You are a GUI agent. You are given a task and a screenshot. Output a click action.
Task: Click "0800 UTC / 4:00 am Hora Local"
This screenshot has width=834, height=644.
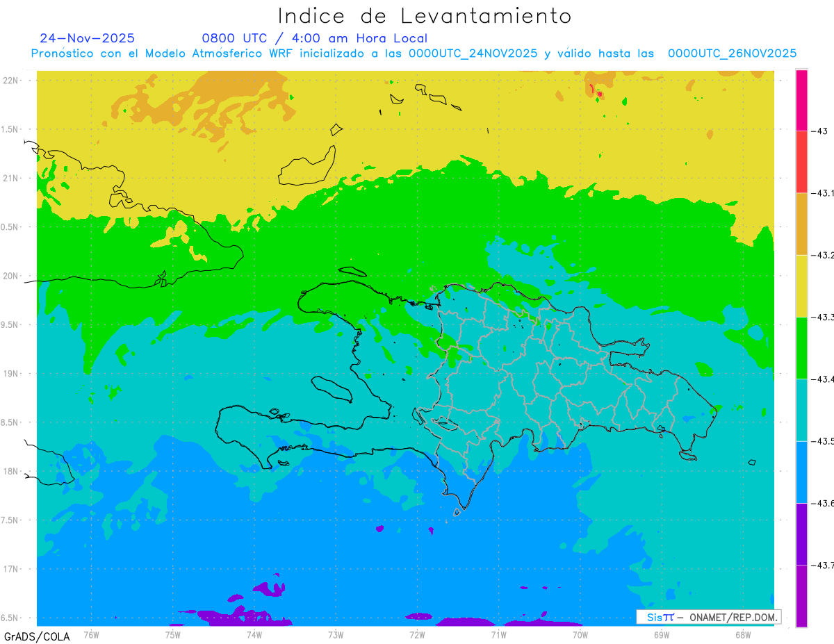[314, 38]
